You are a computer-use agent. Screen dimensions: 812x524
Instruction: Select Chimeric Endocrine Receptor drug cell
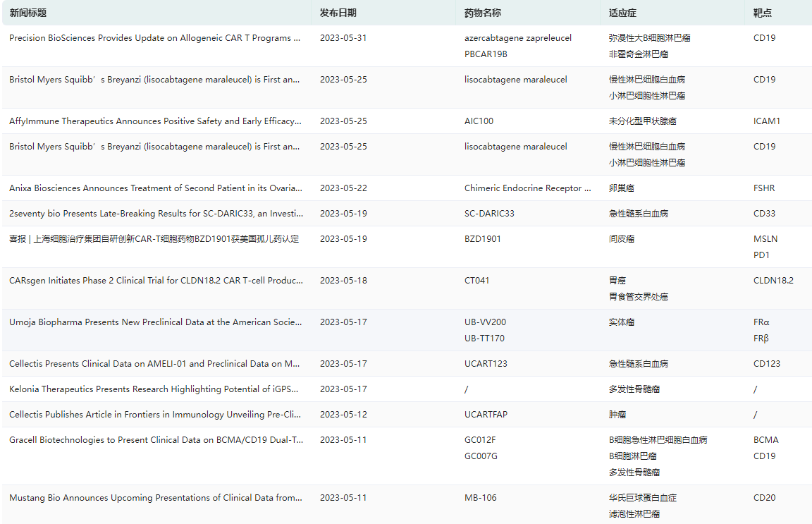click(528, 188)
